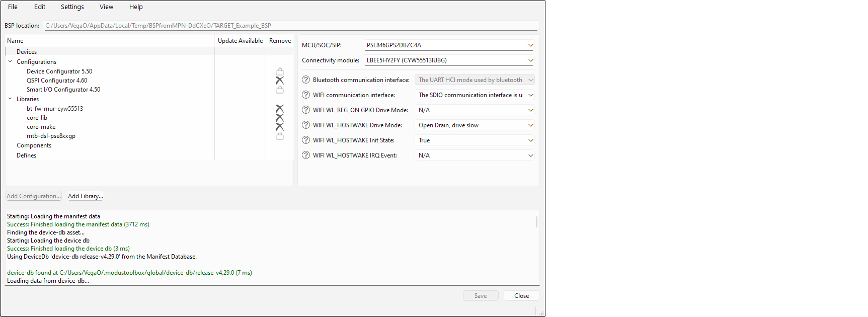868x317 pixels.
Task: Click remove X for core-lib library
Action: [280, 118]
